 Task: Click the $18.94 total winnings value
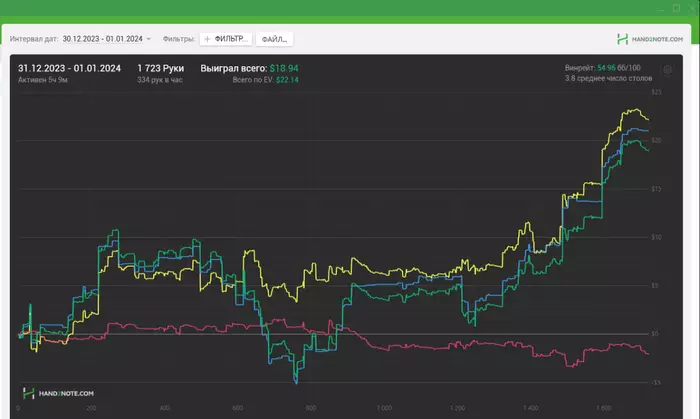click(x=284, y=68)
